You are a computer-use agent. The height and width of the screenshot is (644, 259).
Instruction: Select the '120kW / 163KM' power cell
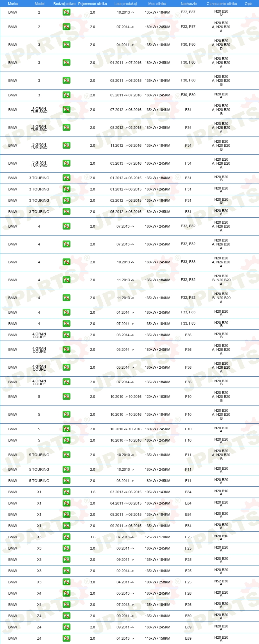[x=158, y=397]
